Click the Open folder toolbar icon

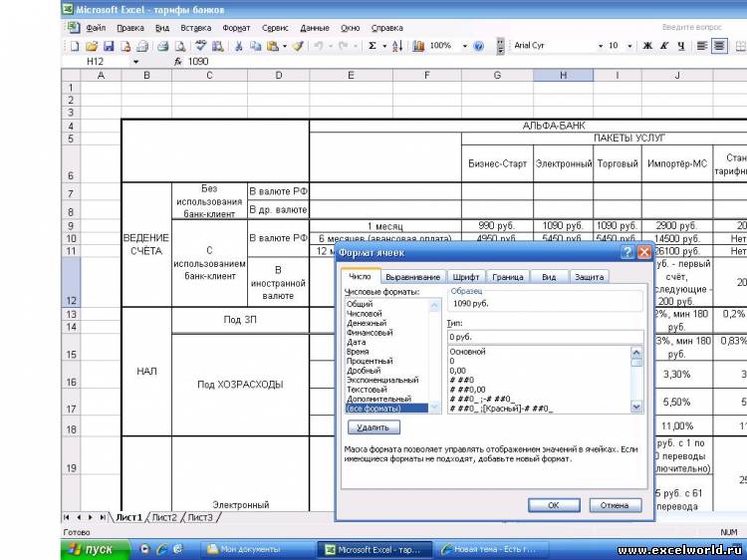[92, 46]
